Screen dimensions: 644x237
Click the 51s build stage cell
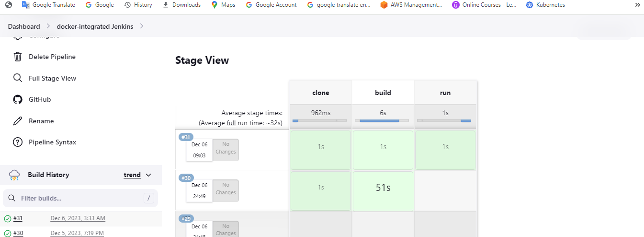[383, 188]
